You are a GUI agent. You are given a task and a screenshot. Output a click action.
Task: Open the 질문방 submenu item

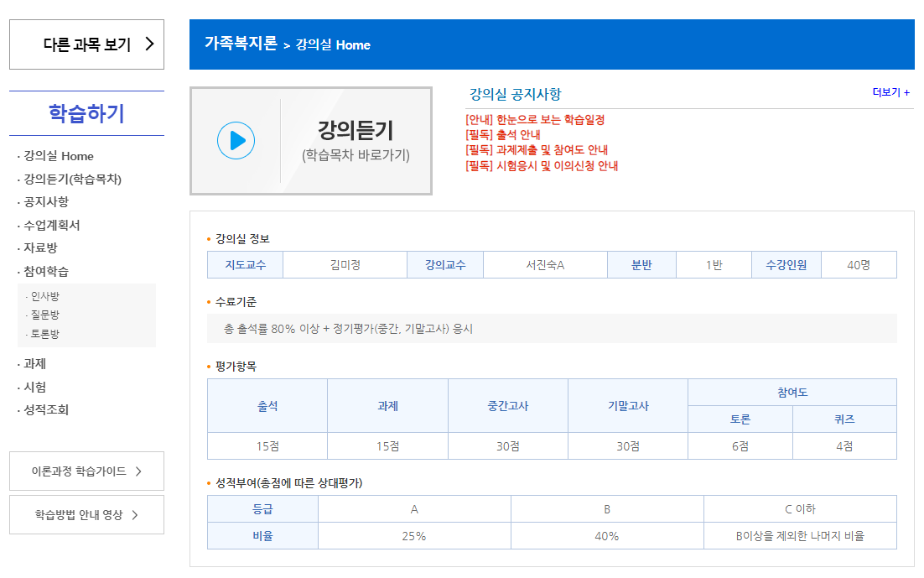[45, 315]
